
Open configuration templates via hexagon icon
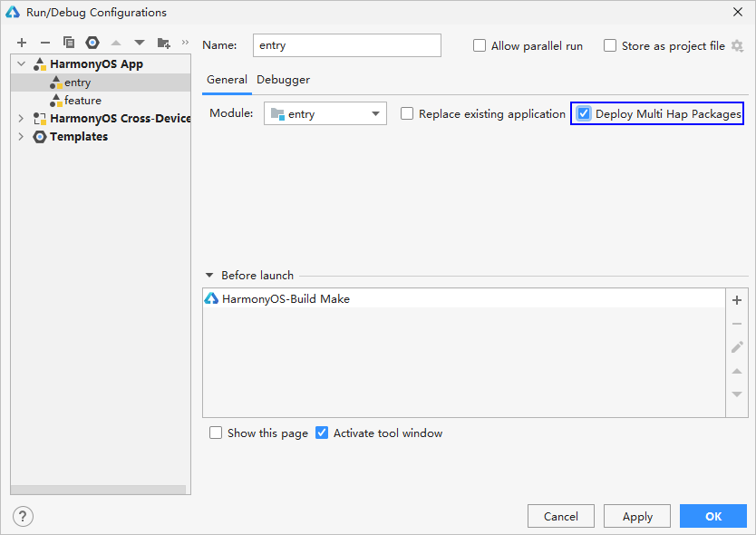tap(92, 42)
